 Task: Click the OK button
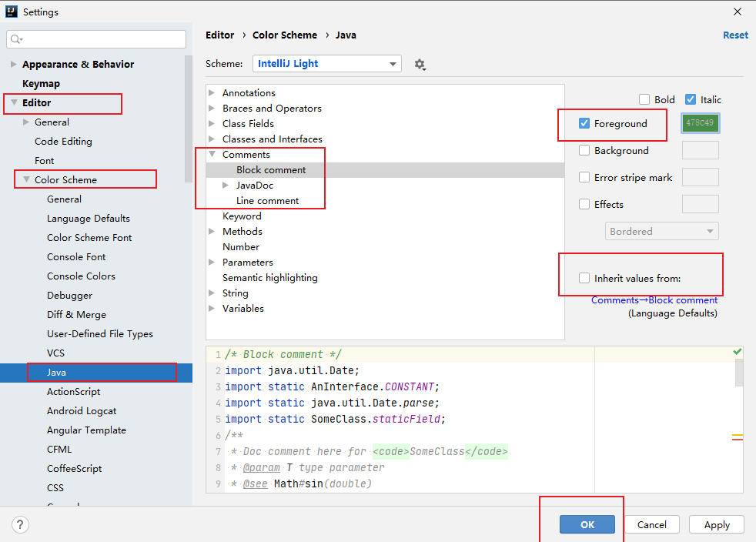click(x=587, y=524)
